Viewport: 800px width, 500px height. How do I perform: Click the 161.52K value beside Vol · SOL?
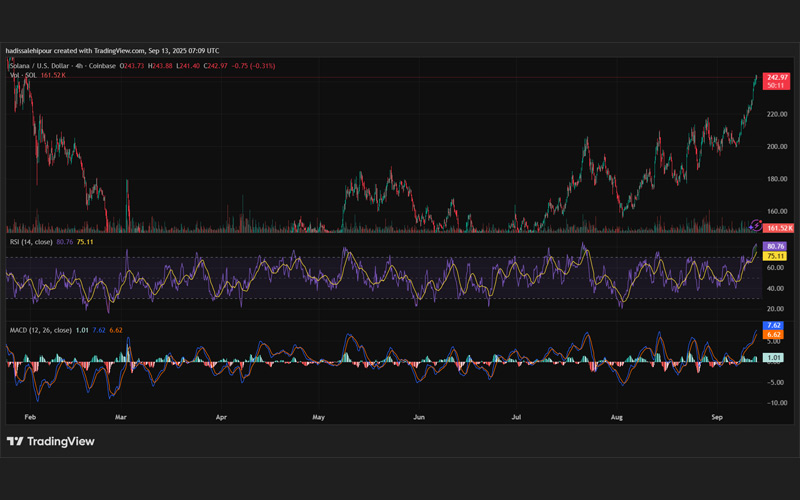coord(53,75)
